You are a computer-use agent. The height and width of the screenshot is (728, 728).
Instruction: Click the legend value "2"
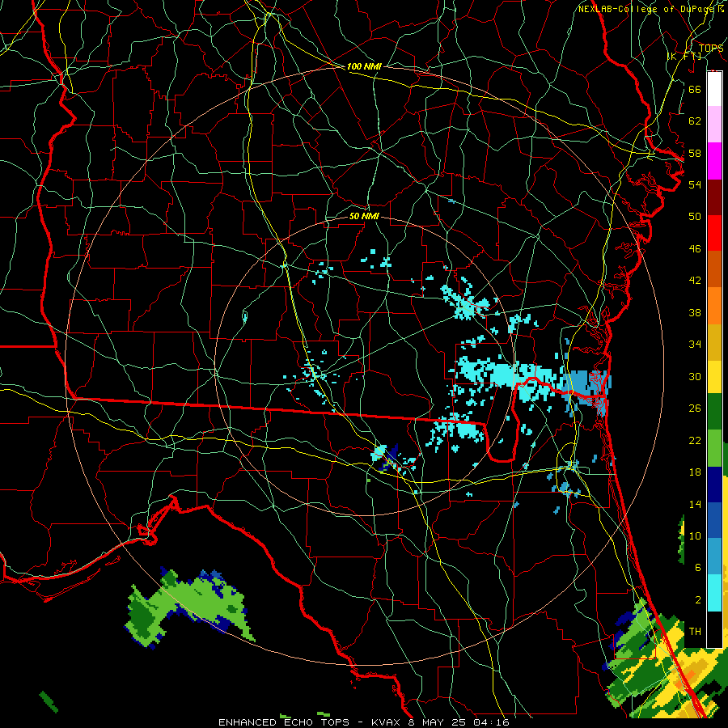click(697, 600)
